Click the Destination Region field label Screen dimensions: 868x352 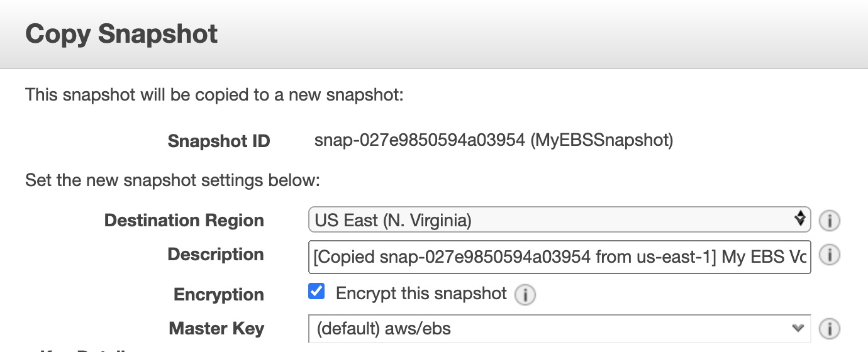point(184,221)
